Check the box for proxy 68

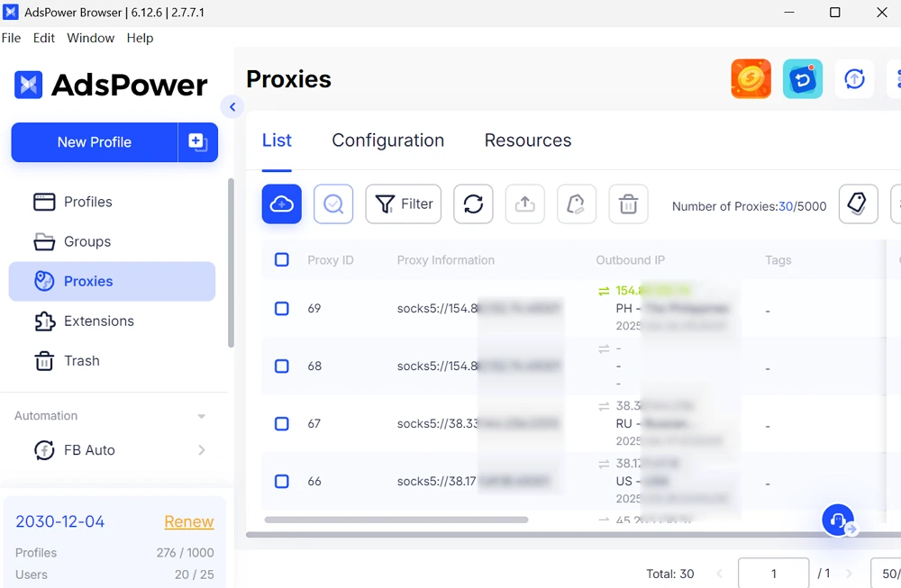[x=281, y=366]
